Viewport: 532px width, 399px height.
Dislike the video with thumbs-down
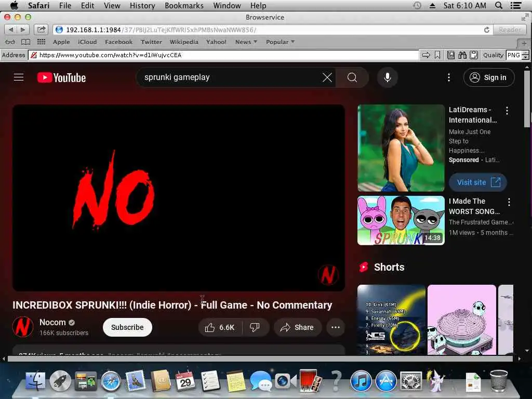(255, 327)
